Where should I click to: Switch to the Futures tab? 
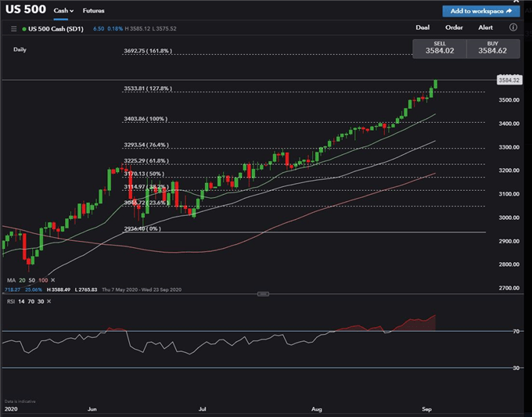click(93, 11)
